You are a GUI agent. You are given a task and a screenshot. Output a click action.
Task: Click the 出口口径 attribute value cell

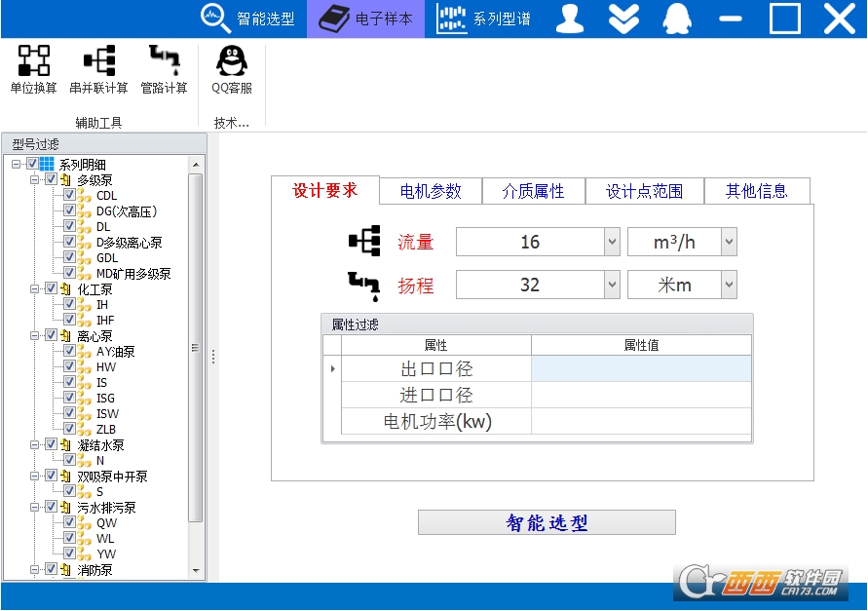[x=641, y=369]
